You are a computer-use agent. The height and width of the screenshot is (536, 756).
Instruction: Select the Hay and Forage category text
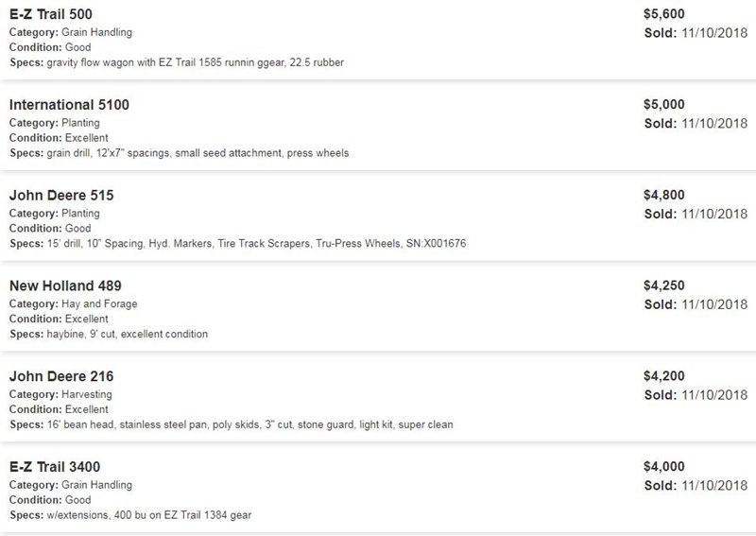coord(99,304)
